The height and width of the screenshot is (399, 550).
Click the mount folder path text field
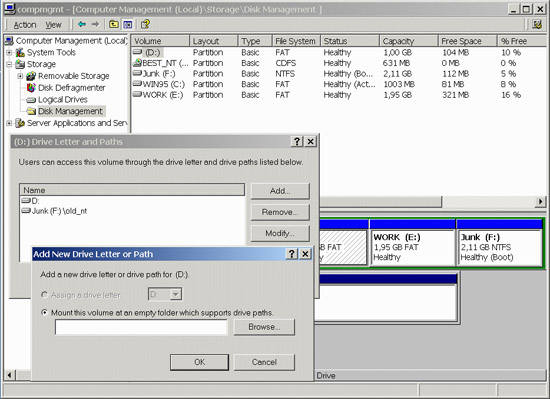coord(141,327)
